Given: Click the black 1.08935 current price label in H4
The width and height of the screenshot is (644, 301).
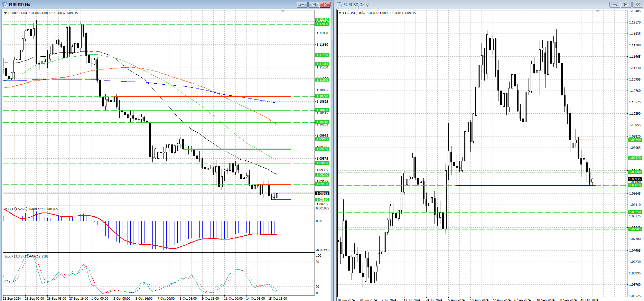Looking at the screenshot, I should [x=322, y=194].
